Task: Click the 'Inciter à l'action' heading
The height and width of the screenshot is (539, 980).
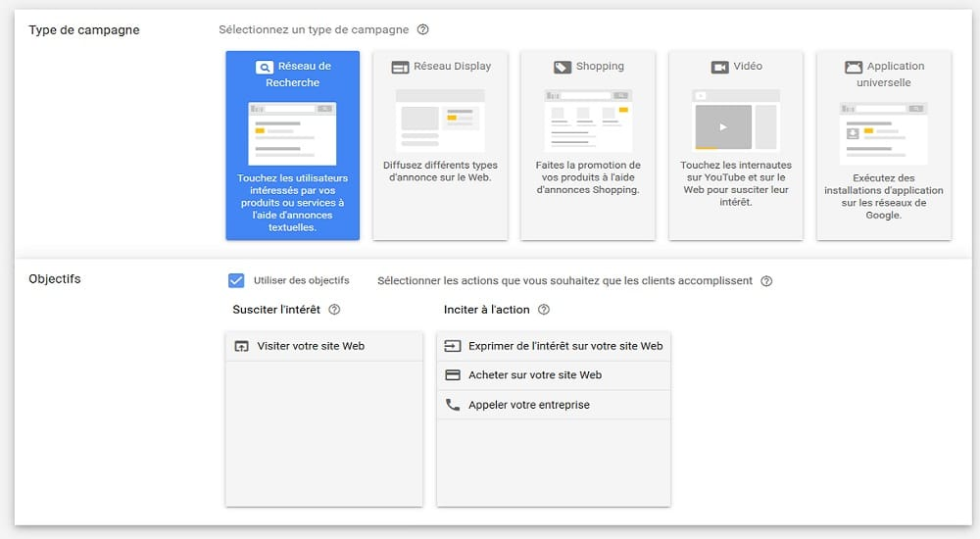Action: (486, 310)
